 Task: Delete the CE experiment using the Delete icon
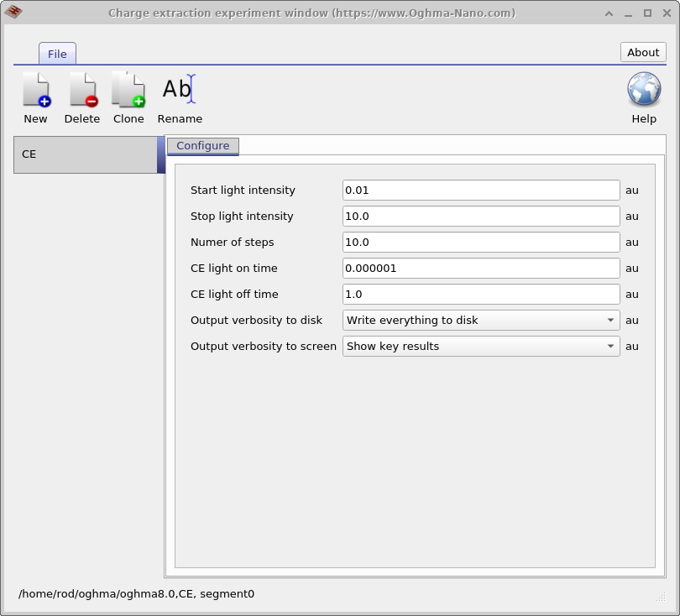pyautogui.click(x=81, y=97)
